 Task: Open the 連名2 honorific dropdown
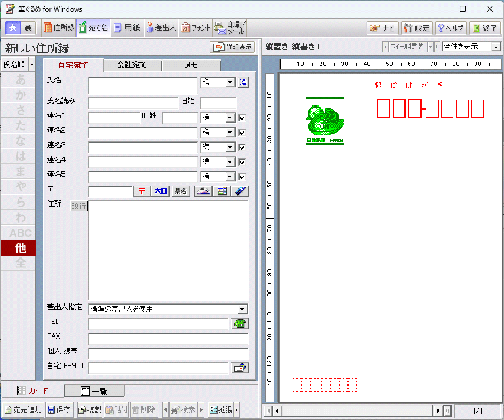point(230,133)
